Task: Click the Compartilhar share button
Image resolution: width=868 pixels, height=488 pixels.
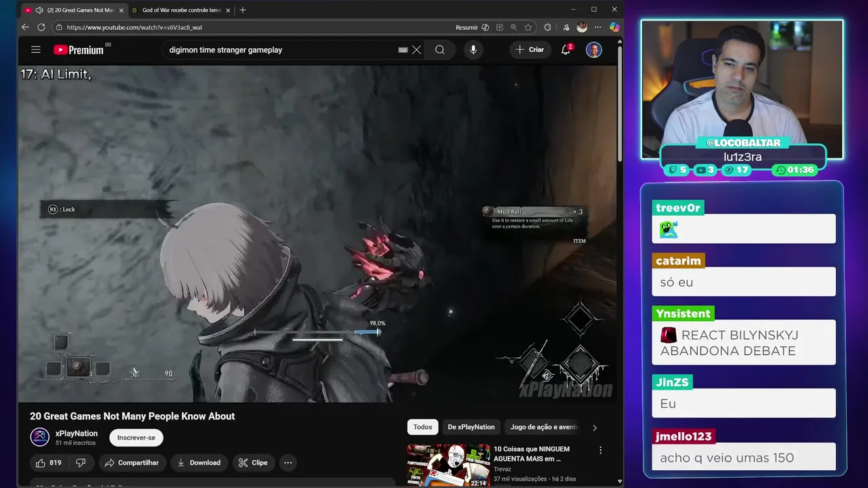Action: click(x=132, y=462)
